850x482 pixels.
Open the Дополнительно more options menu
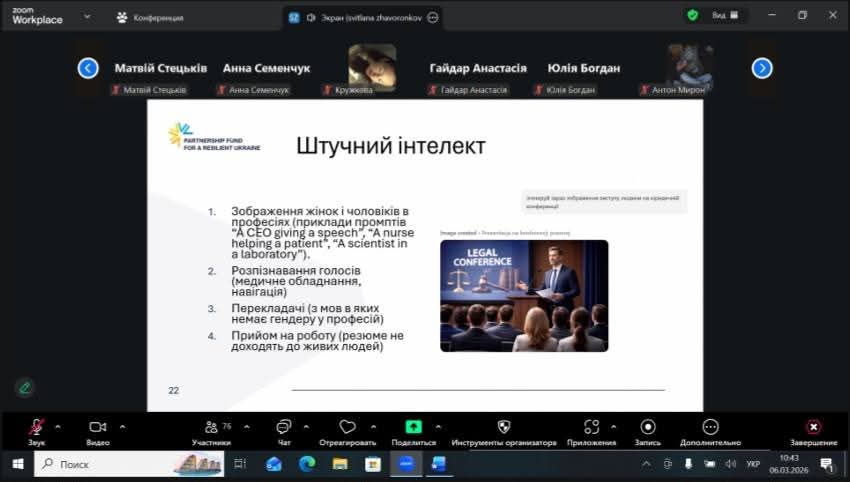[710, 427]
